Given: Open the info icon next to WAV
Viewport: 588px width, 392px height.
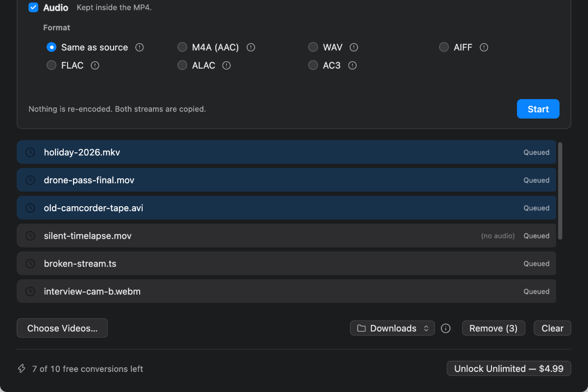Looking at the screenshot, I should [354, 48].
